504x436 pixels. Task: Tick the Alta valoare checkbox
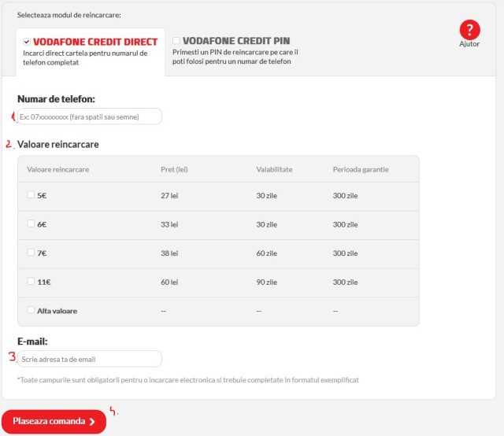31,310
